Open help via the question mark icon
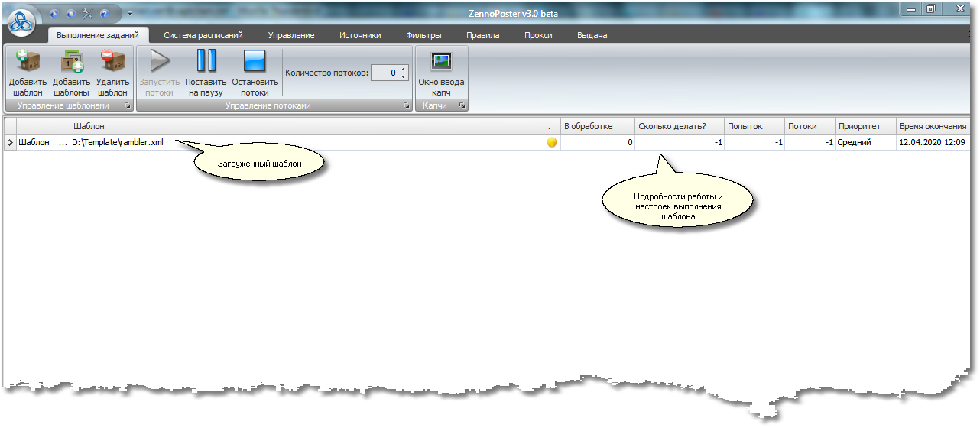 pos(104,14)
